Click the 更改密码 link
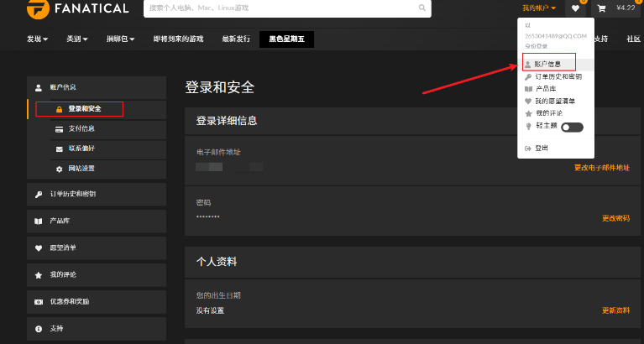This screenshot has width=644, height=344. [x=615, y=218]
